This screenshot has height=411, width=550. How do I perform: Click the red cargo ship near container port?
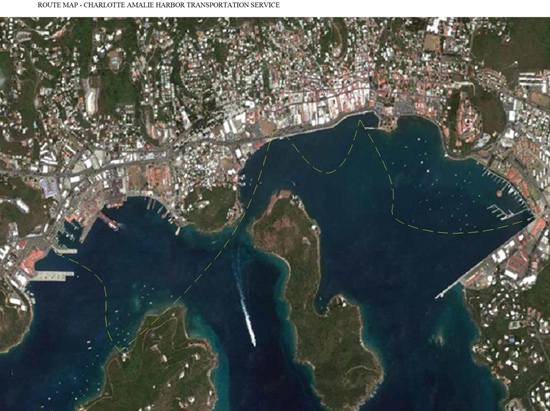pos(109,221)
